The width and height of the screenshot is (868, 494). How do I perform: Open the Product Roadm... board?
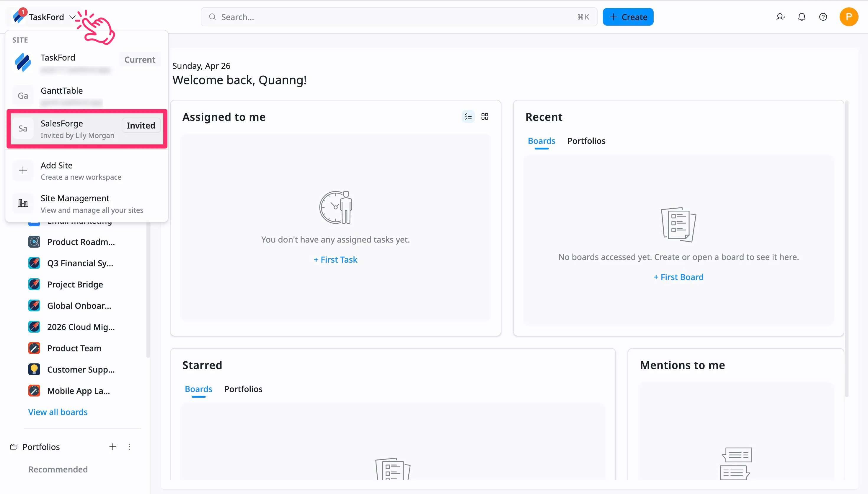pos(81,242)
